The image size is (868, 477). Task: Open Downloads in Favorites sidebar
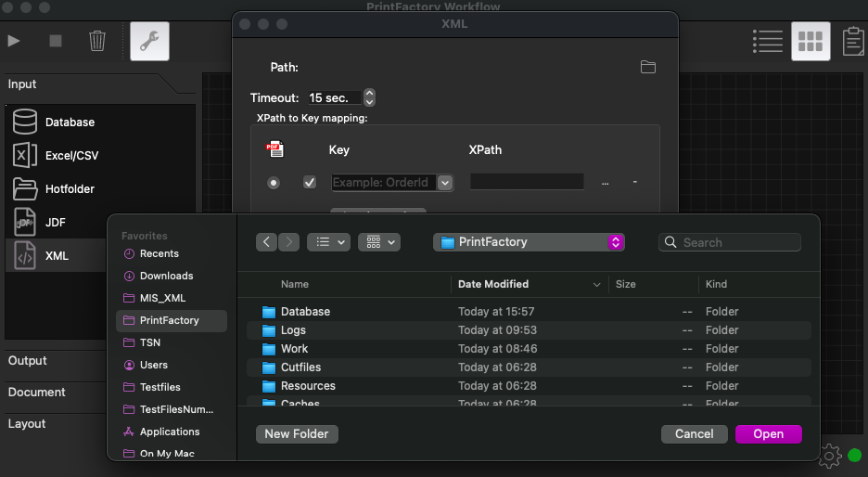172,276
